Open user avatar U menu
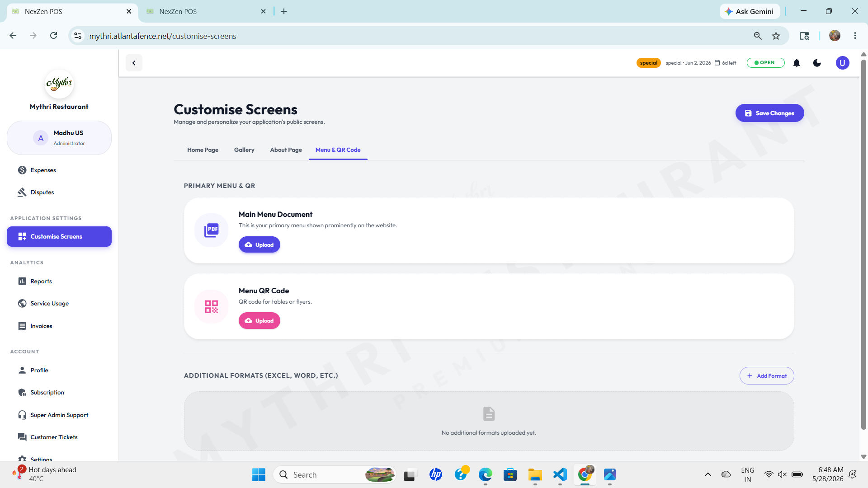The width and height of the screenshot is (868, 488). [842, 63]
